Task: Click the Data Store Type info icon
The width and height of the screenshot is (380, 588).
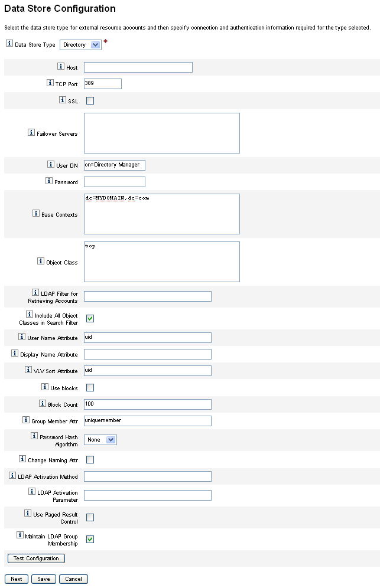Action: [9, 44]
